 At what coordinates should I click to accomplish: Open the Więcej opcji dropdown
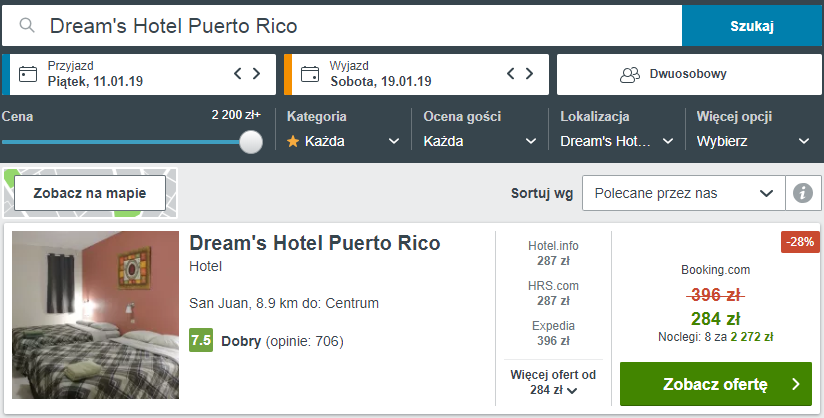pyautogui.click(x=753, y=141)
